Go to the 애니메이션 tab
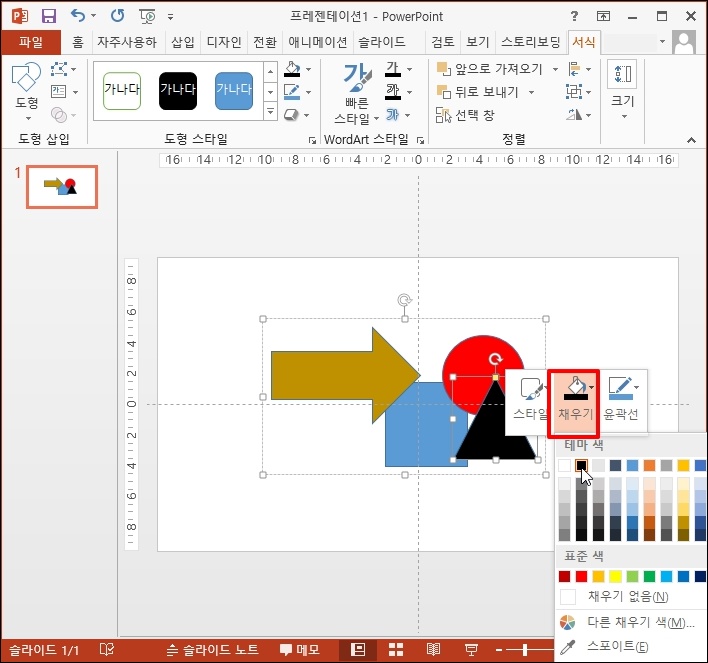Screen dimensions: 708x663 317,42
